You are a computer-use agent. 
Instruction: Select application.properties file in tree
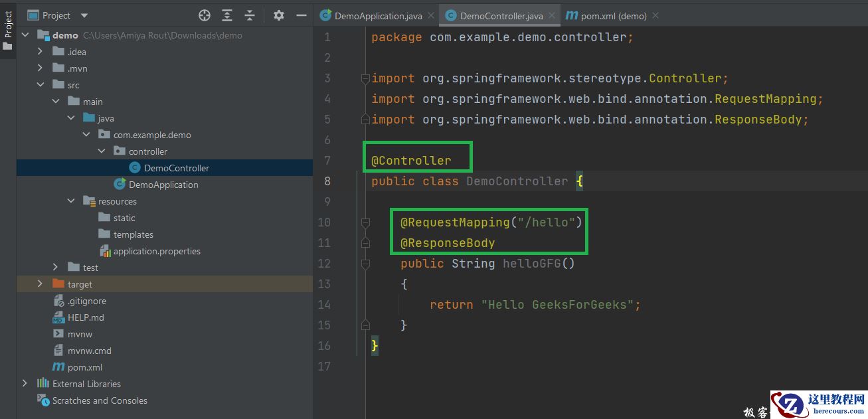tap(157, 251)
